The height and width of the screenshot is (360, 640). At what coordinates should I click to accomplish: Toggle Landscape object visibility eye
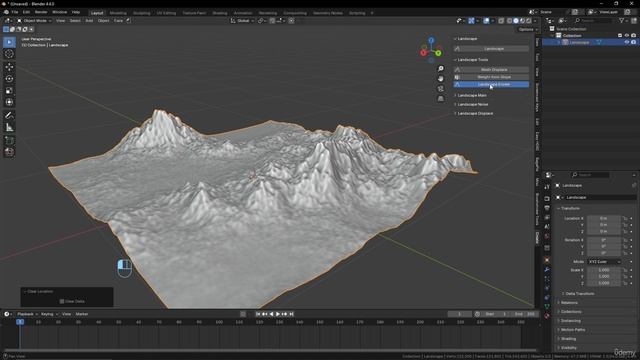coord(627,42)
